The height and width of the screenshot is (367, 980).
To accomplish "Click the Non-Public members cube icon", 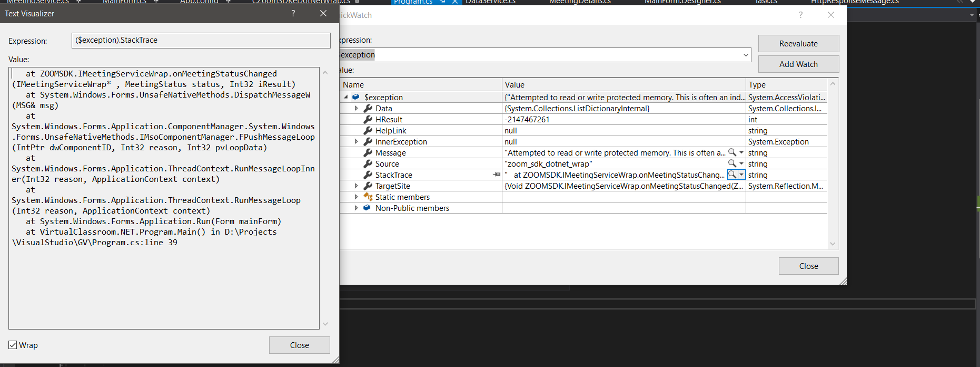I will (x=367, y=208).
